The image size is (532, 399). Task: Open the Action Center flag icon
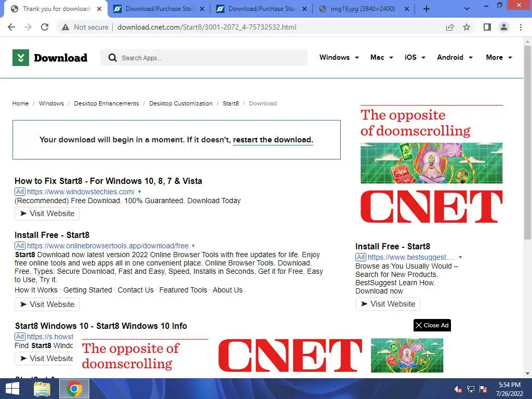483,389
